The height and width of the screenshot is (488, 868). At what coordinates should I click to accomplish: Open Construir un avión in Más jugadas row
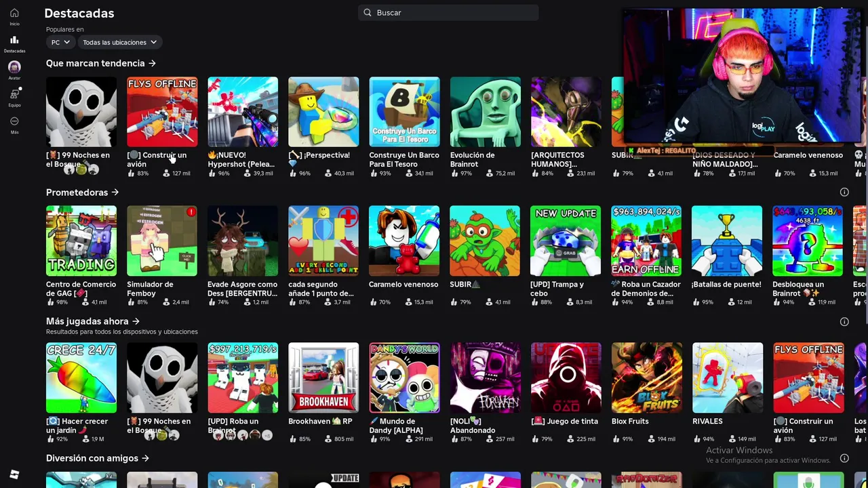[x=809, y=378]
